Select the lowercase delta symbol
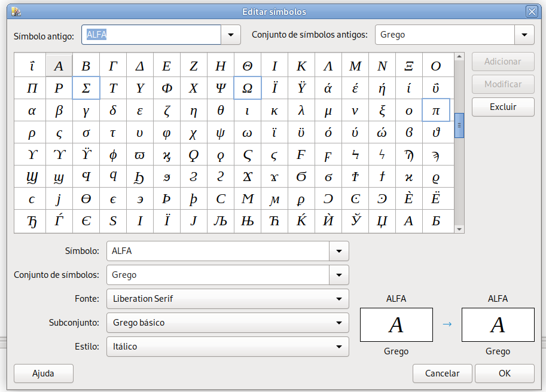Viewport: 546px width, 392px height. (x=113, y=111)
